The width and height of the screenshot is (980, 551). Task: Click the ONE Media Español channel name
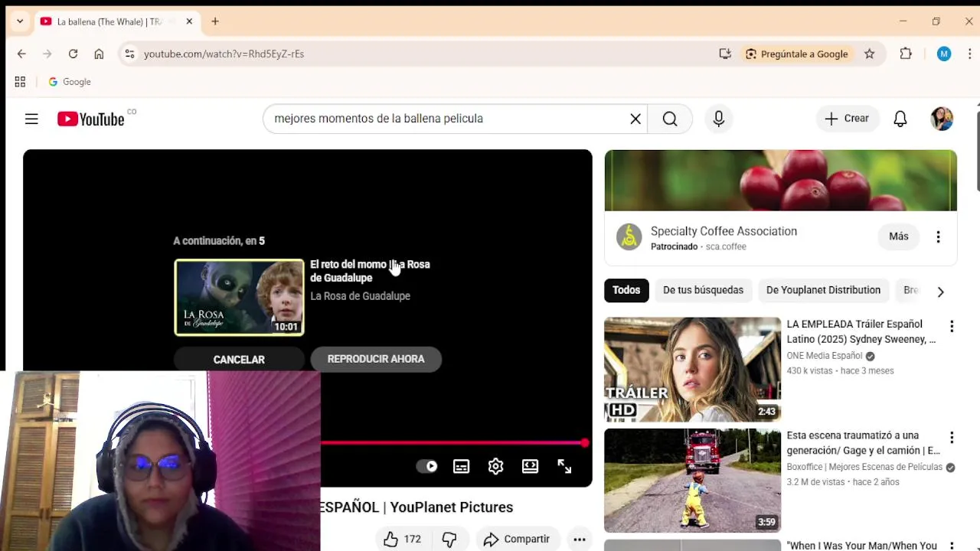[x=825, y=356]
